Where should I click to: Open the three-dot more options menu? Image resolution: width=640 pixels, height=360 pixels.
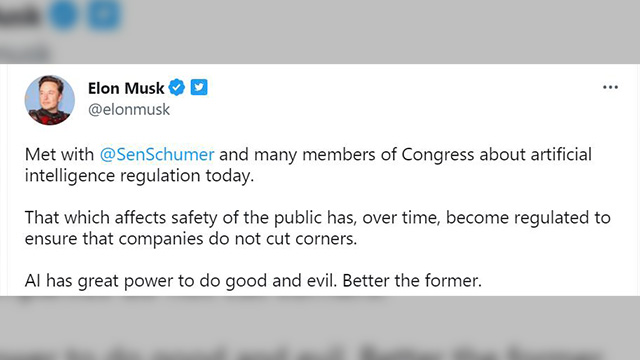click(610, 87)
